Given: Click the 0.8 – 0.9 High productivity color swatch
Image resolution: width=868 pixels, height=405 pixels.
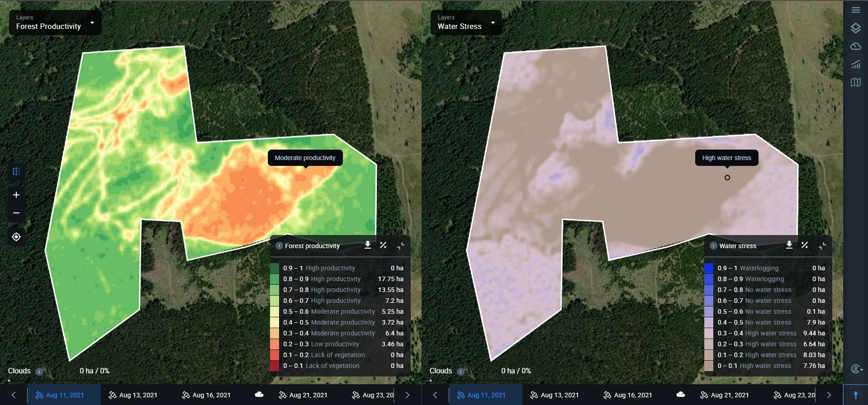Looking at the screenshot, I should click(275, 279).
